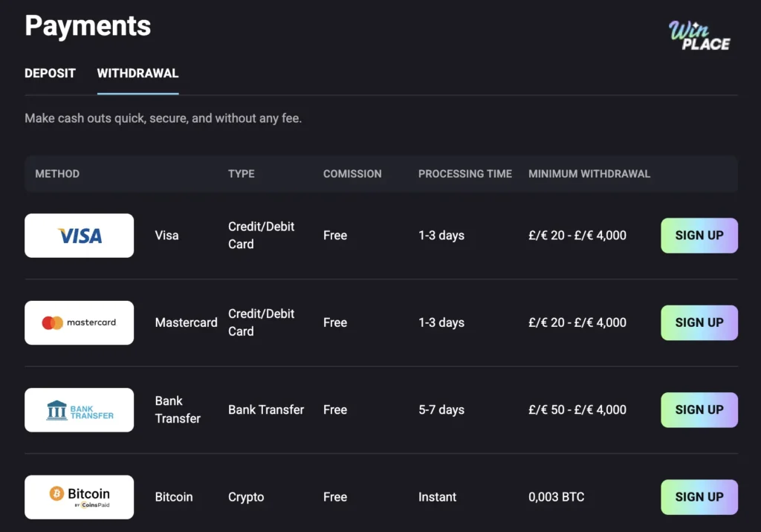The height and width of the screenshot is (532, 761).
Task: Click the orange Bitcoin coin symbol
Action: coord(56,492)
